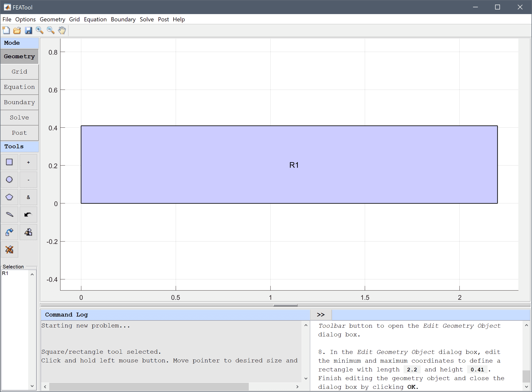
Task: Select R1 in the Selection list
Action: click(5, 273)
